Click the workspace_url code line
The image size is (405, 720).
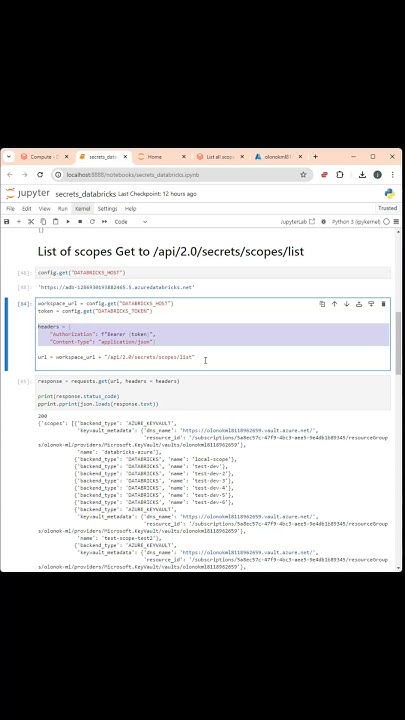(106, 304)
